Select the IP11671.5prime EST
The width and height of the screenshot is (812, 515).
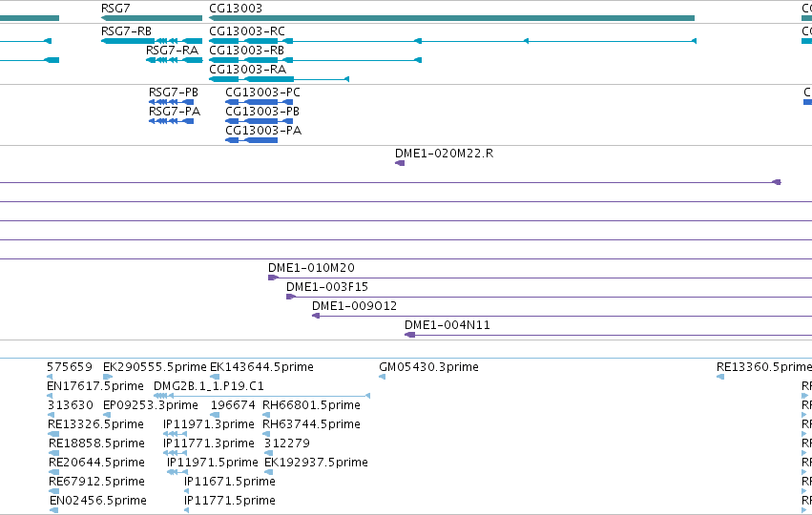coord(229,482)
